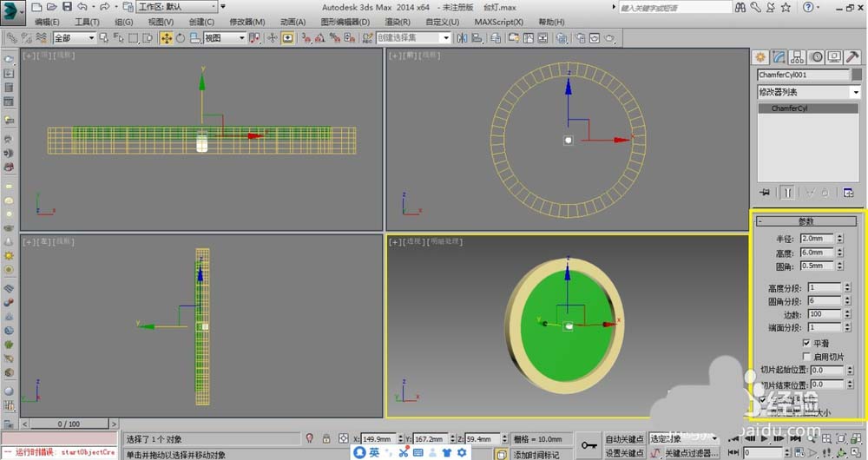Click the 设置关键点 Set Key button
The image size is (868, 460).
click(x=625, y=453)
